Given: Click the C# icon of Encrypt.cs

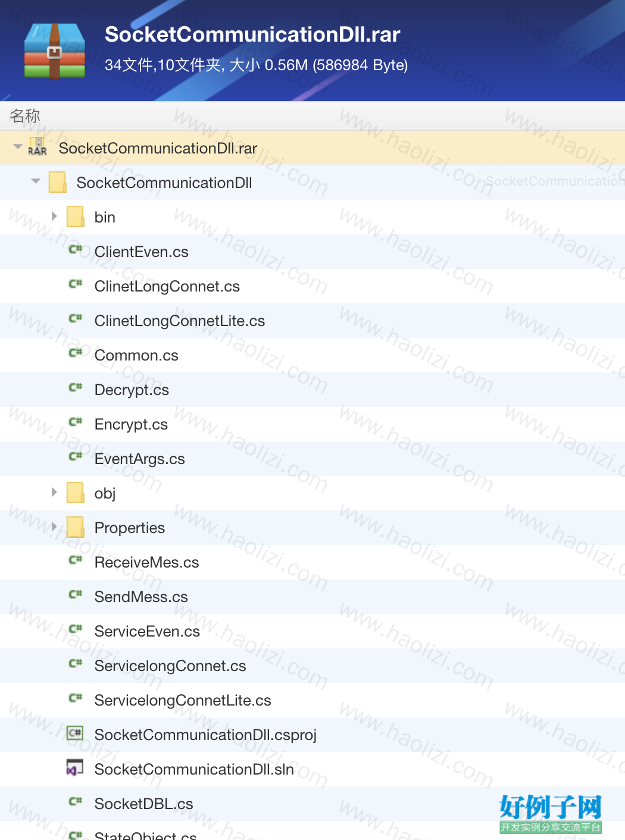Looking at the screenshot, I should pyautogui.click(x=76, y=422).
